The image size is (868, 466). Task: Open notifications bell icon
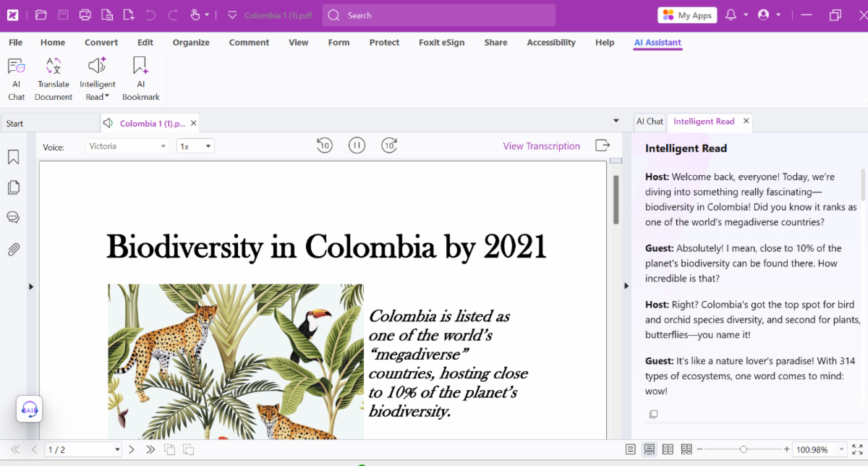[x=731, y=15]
